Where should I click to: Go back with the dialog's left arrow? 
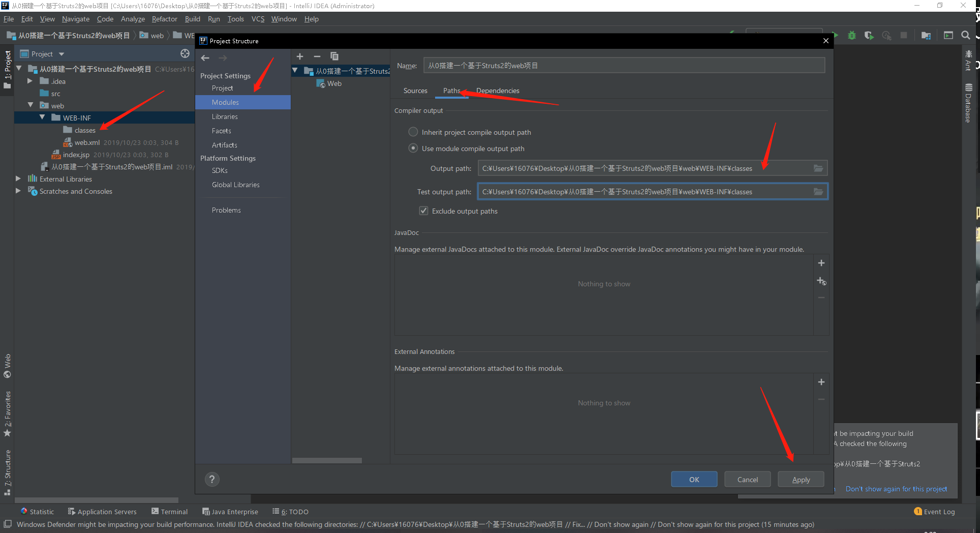tap(205, 57)
